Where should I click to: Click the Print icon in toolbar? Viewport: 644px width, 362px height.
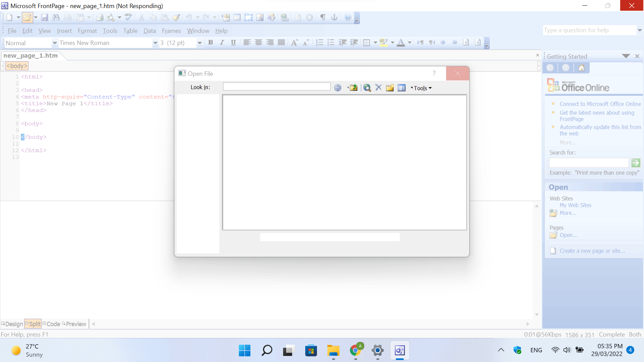tap(100, 17)
